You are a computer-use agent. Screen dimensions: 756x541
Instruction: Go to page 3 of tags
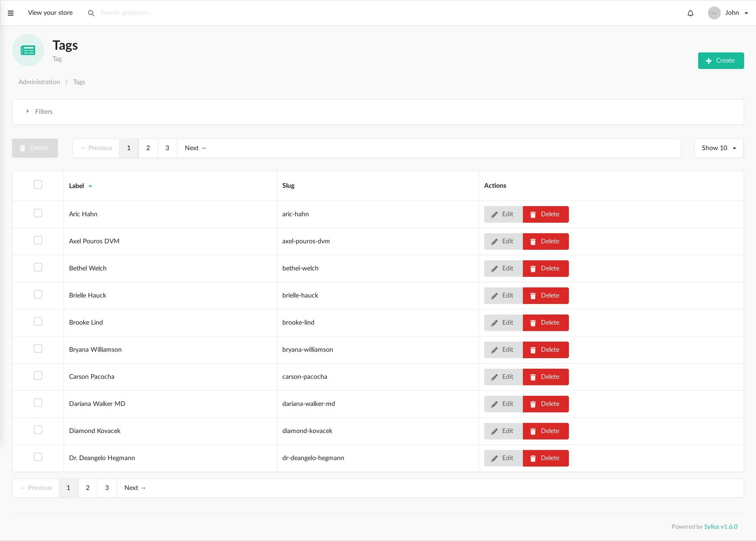167,148
